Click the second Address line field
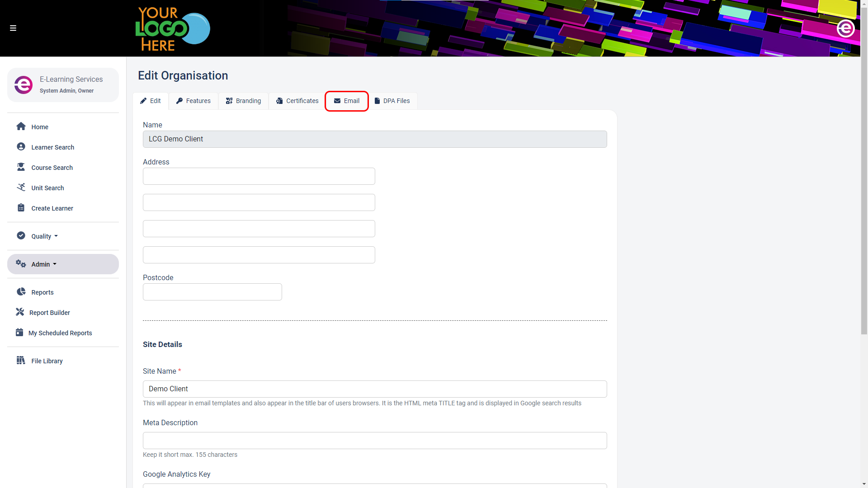Image resolution: width=868 pixels, height=488 pixels. point(259,202)
